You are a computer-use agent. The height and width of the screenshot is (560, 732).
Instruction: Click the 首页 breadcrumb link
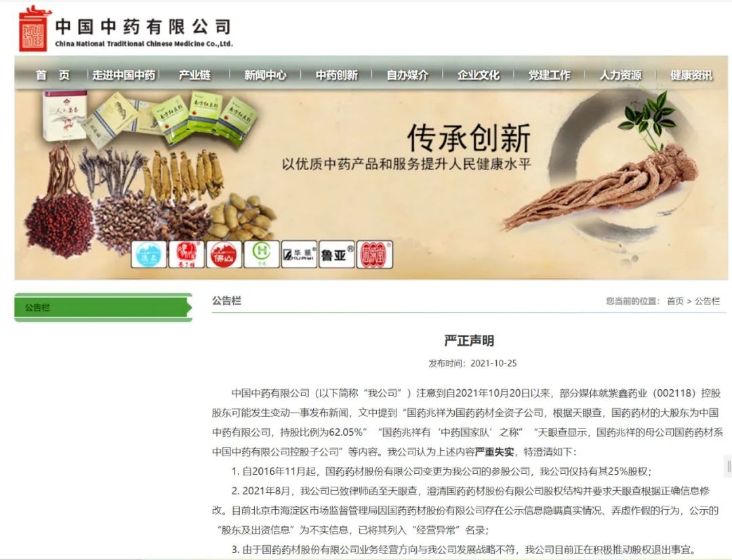pyautogui.click(x=675, y=301)
